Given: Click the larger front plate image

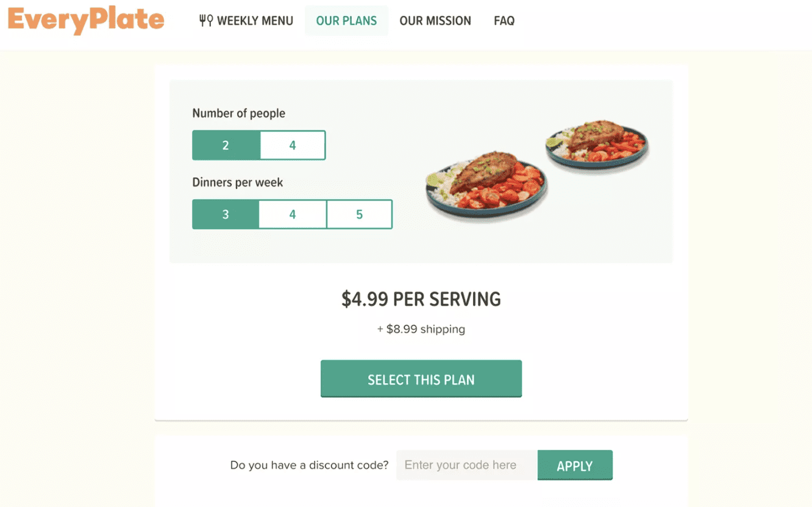Looking at the screenshot, I should tap(486, 184).
